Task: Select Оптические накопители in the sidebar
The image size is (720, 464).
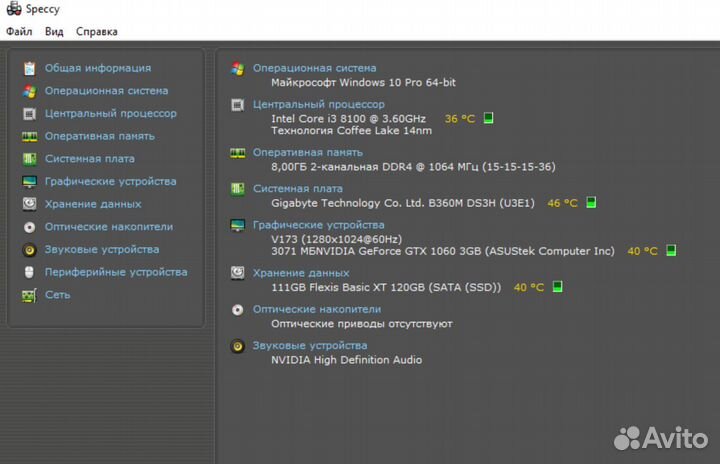Action: coord(108,227)
